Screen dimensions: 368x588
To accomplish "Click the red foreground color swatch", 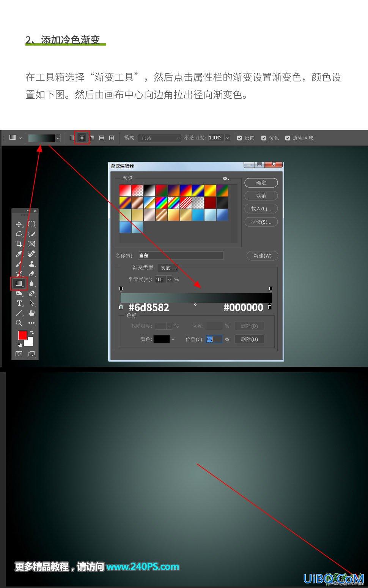I will click(x=23, y=335).
